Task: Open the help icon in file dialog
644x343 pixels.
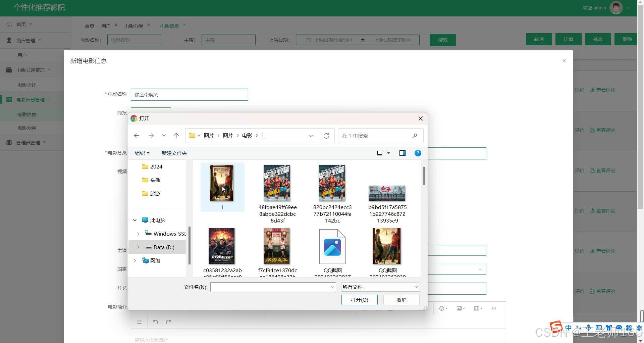Action: (418, 153)
